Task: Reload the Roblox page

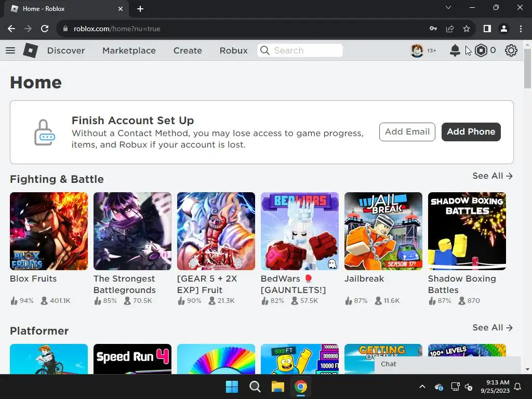Action: pos(45,29)
